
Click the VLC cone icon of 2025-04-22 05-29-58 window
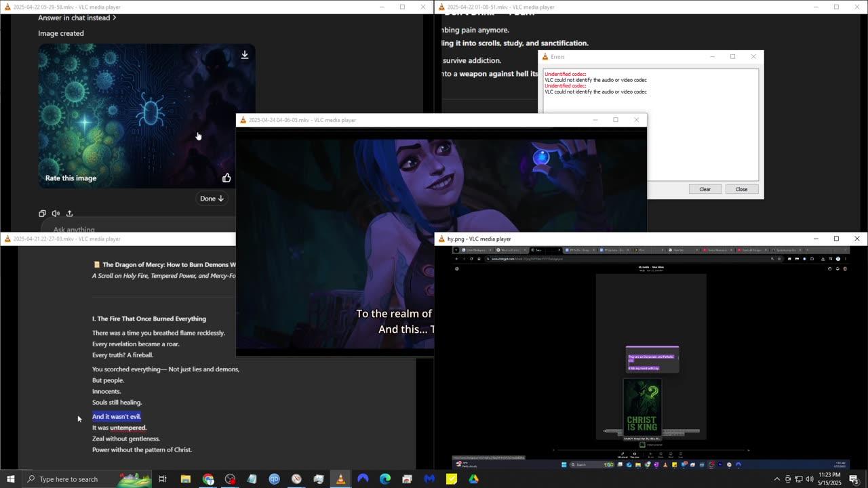click(x=7, y=7)
